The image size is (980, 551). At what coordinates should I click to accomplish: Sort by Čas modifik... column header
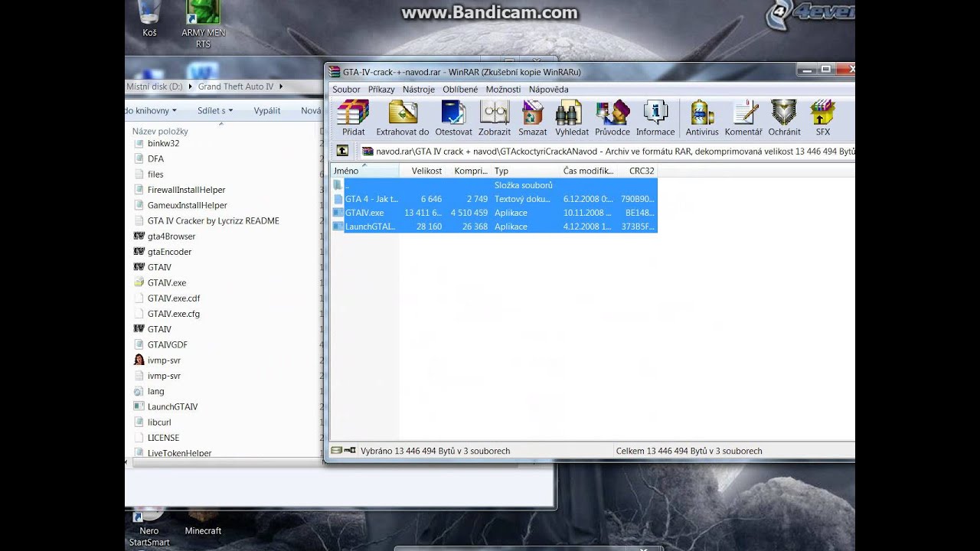pyautogui.click(x=589, y=171)
